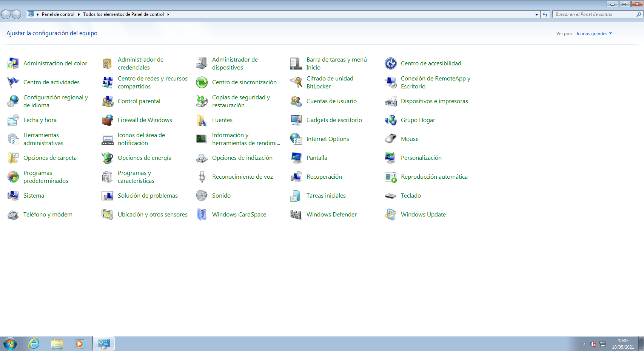Click the Teléfono y módem icon
Screen dimensions: 644x351
[13, 215]
